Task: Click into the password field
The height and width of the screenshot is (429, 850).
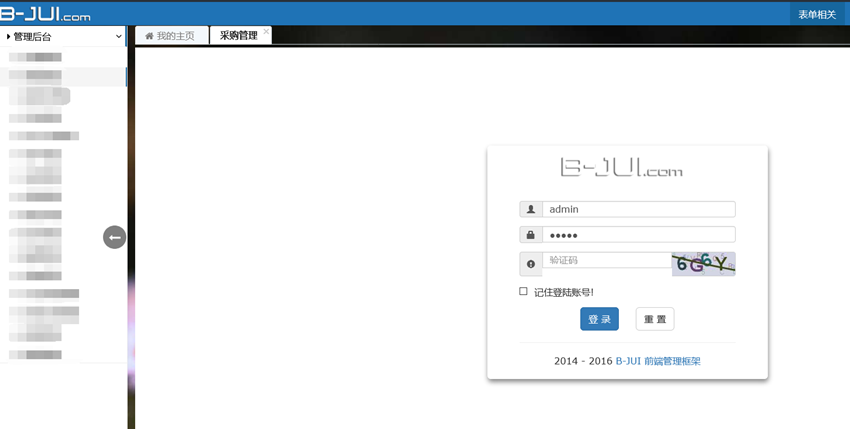Action: click(638, 234)
